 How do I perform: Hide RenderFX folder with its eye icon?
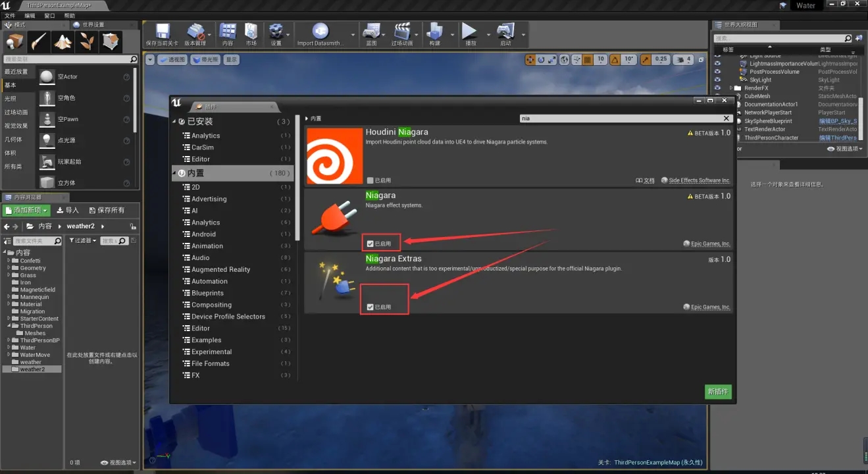pyautogui.click(x=717, y=88)
